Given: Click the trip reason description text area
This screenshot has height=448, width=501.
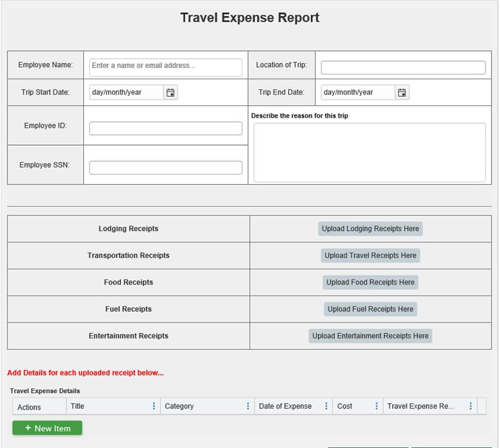Looking at the screenshot, I should [x=369, y=152].
